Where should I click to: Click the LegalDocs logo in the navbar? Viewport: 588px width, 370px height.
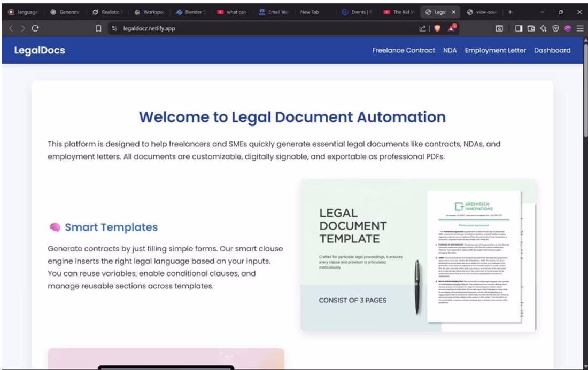click(x=40, y=50)
